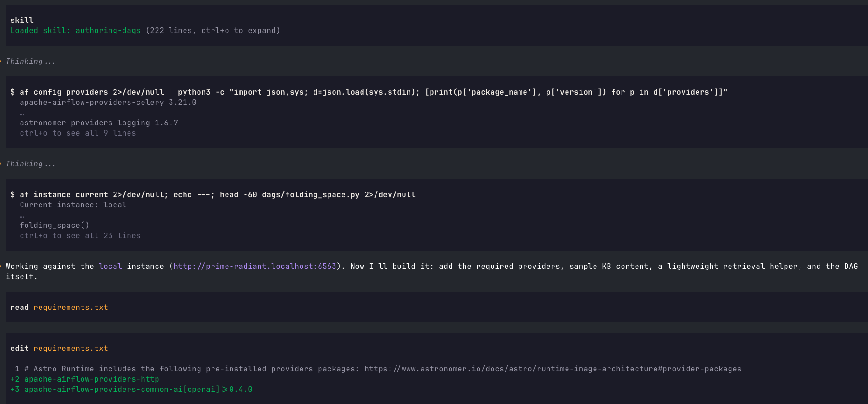Open requirements.txt in the read block

point(71,308)
